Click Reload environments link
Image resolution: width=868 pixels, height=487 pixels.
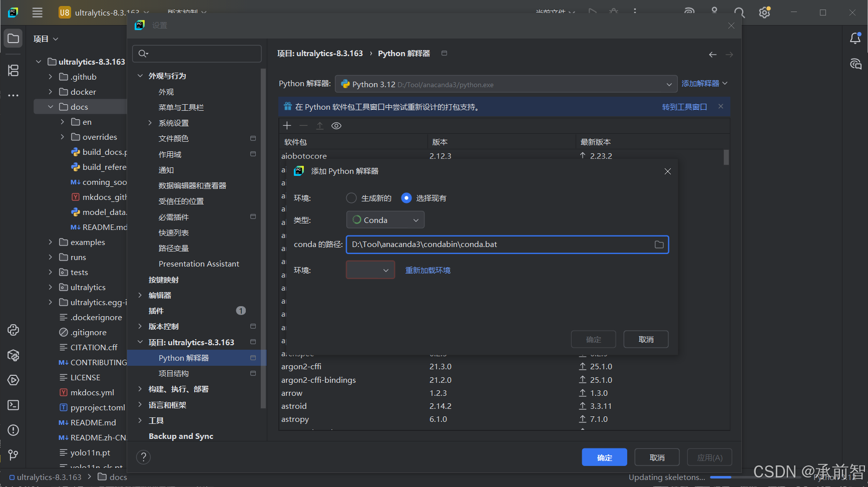click(427, 270)
